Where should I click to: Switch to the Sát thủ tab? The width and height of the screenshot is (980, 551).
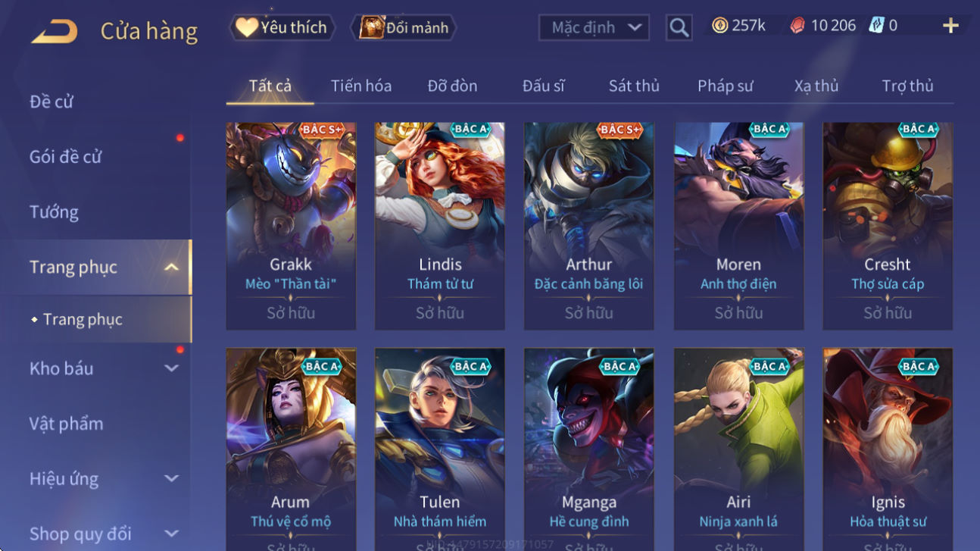(634, 86)
